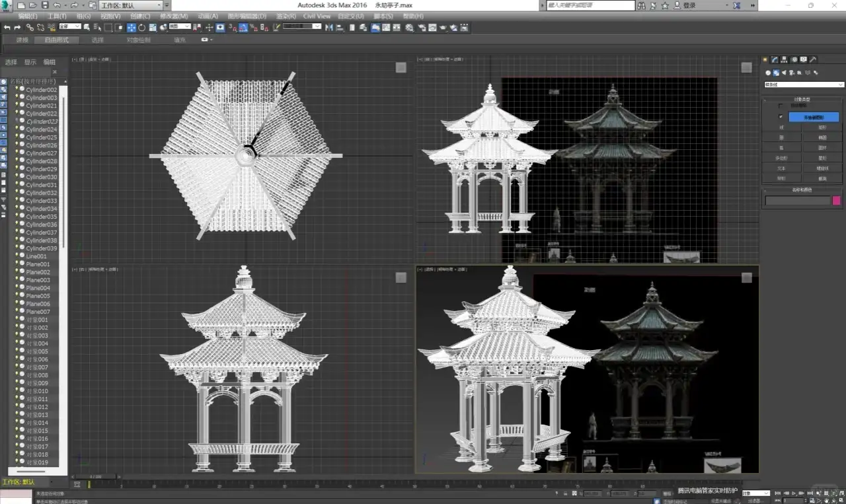Open the 工作区: 默认 workspace dropdown
Image resolution: width=846 pixels, height=504 pixels.
(x=130, y=5)
